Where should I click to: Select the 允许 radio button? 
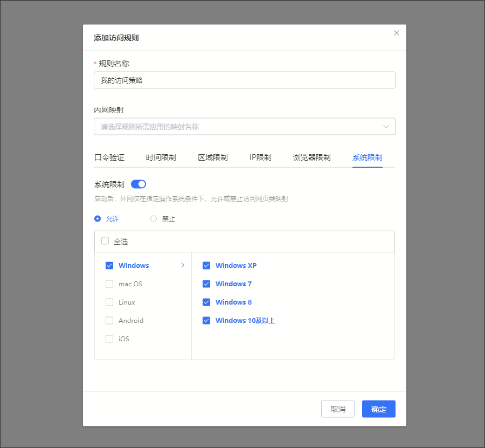click(98, 219)
